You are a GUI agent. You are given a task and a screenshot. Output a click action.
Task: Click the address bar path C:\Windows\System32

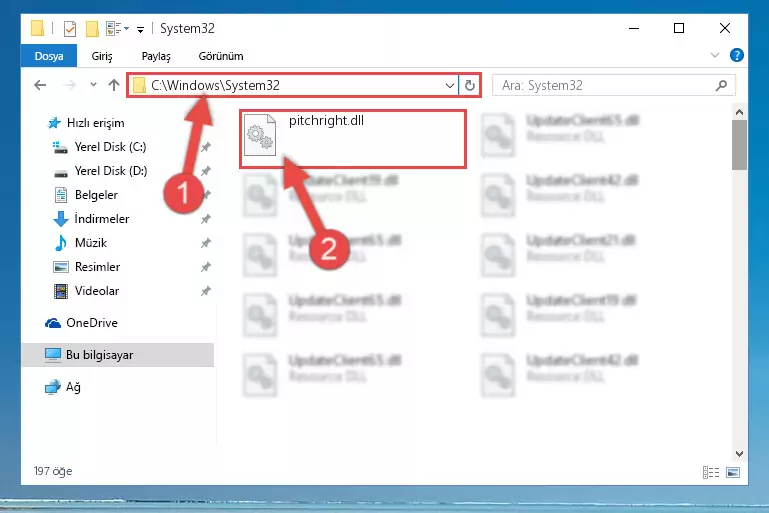pyautogui.click(x=215, y=85)
